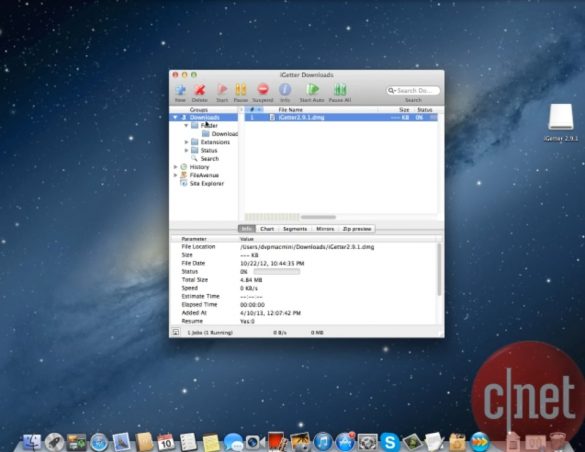This screenshot has height=452, width=585.
Task: Open Safari from the Dock
Action: [x=99, y=442]
